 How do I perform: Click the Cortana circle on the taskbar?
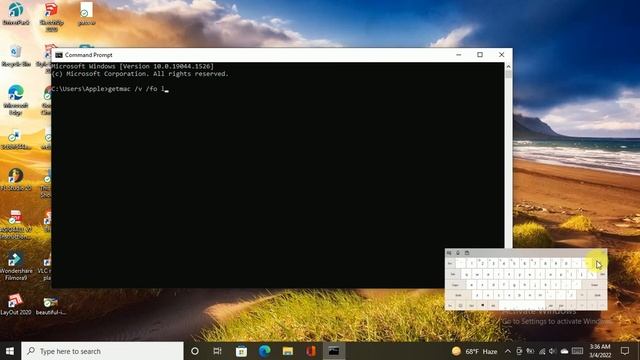(x=195, y=351)
